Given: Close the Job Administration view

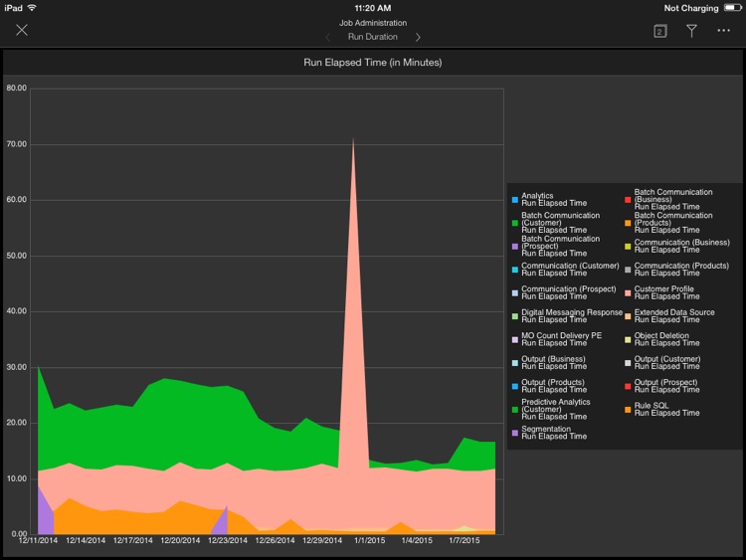Looking at the screenshot, I should coord(22,30).
